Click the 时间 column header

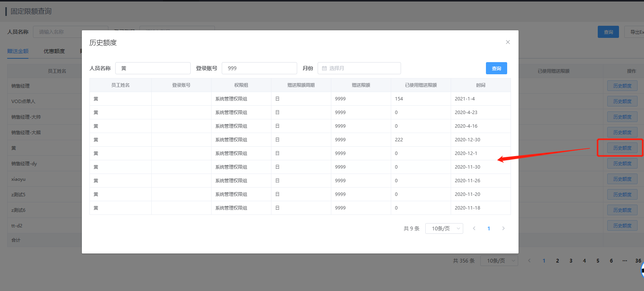point(481,85)
